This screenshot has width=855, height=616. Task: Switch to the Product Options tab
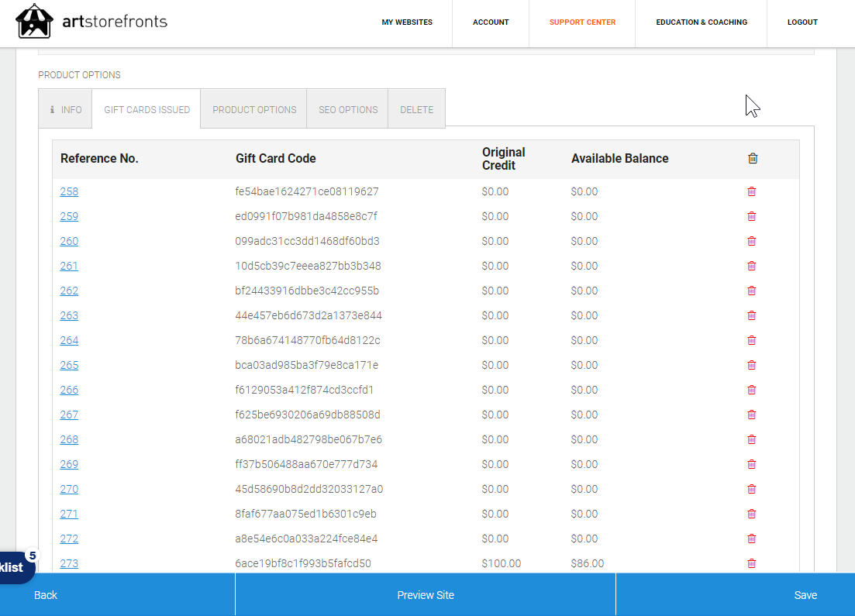tap(254, 109)
